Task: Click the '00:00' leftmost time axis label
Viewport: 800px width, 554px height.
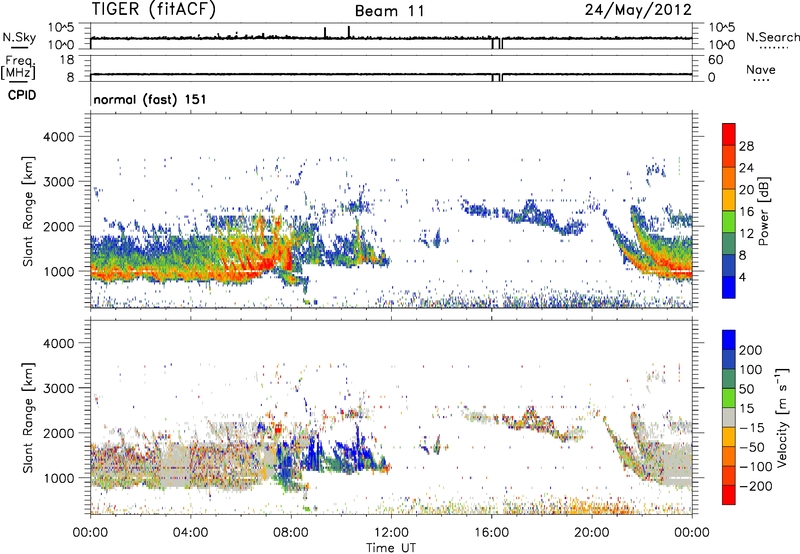Action: (90, 533)
